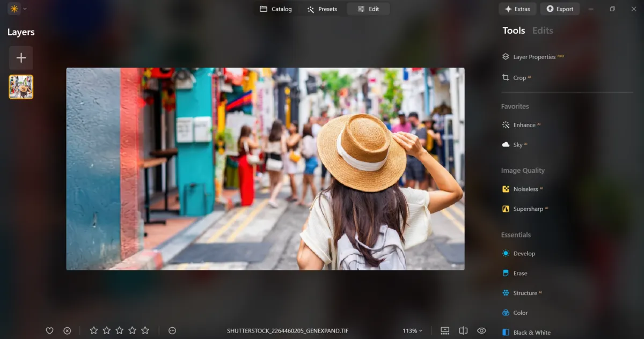Open the Sky AI tool
The image size is (644, 339).
tap(517, 144)
